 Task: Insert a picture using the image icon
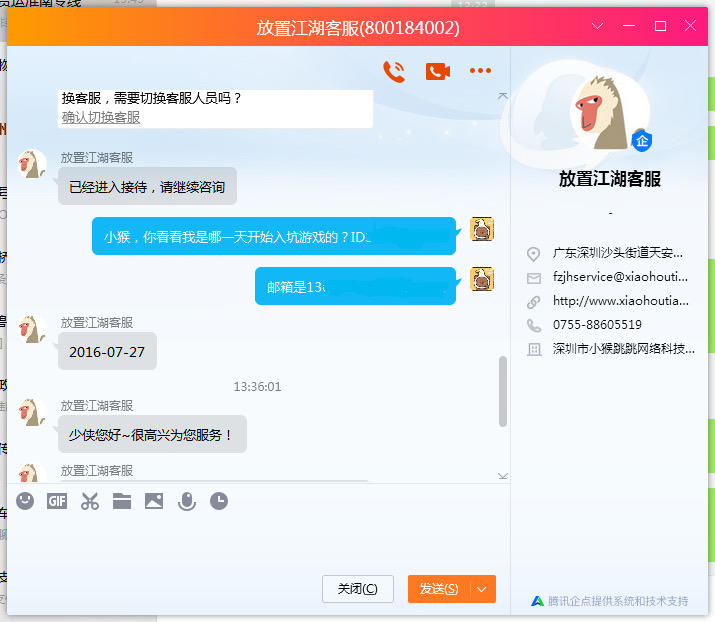tap(154, 501)
